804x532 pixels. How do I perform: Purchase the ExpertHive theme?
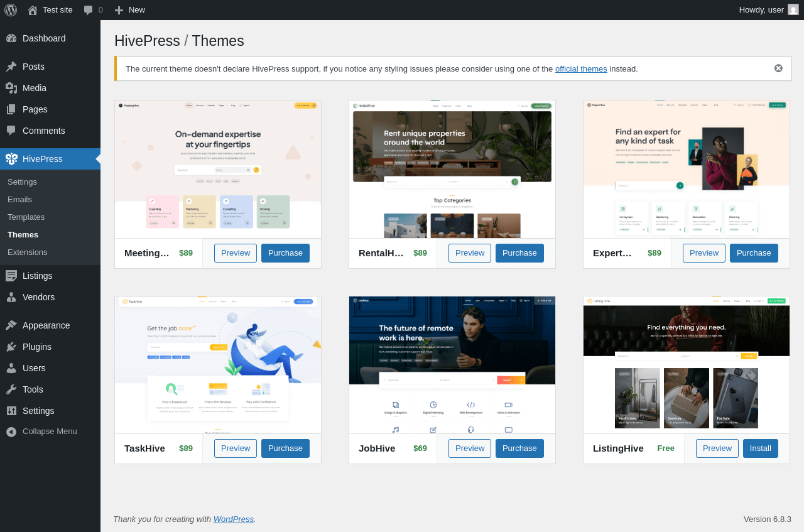(x=754, y=253)
